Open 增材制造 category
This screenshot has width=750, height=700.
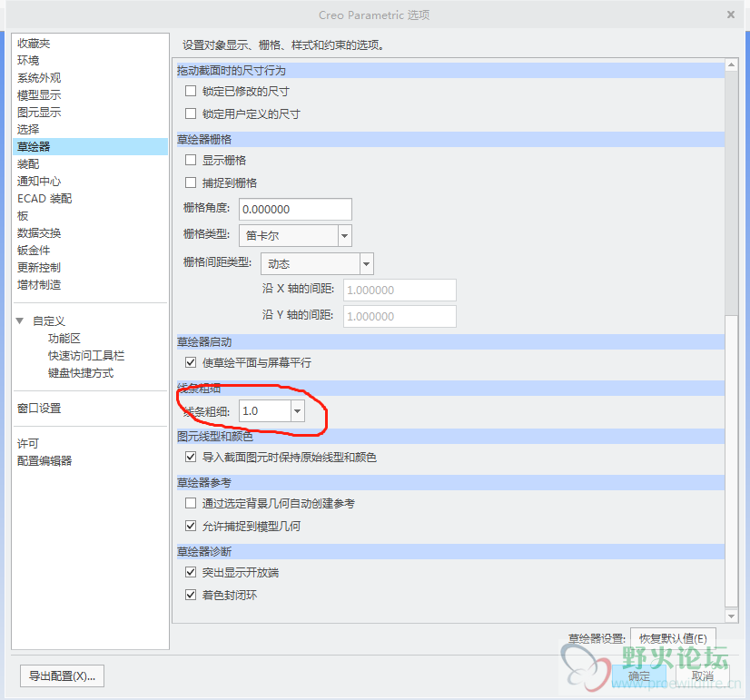(39, 284)
